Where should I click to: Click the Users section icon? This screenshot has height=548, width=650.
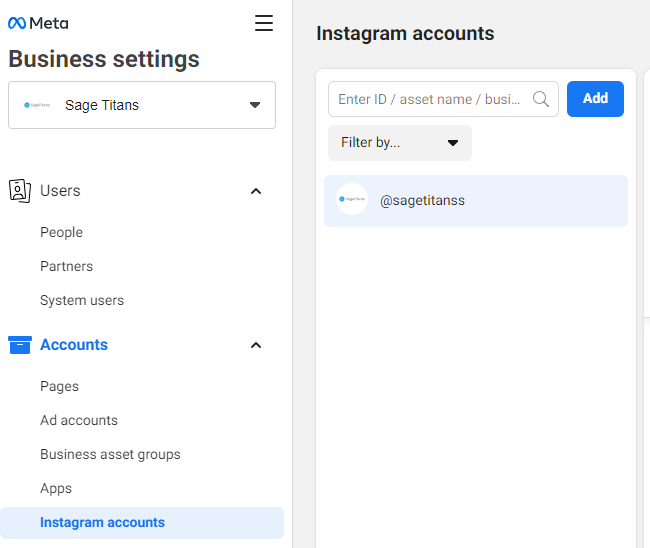(x=19, y=191)
